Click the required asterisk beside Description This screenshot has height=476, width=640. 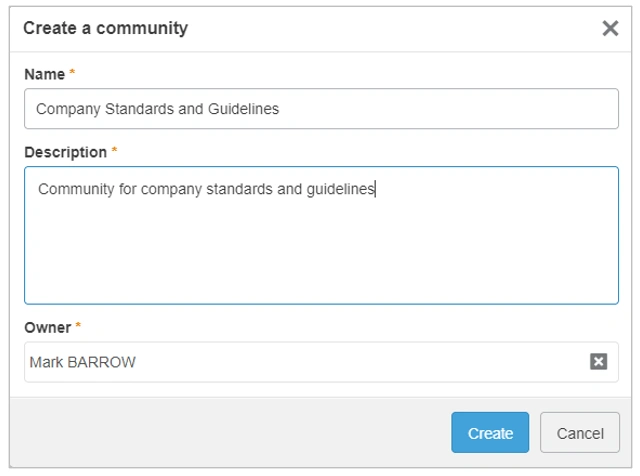(x=114, y=150)
